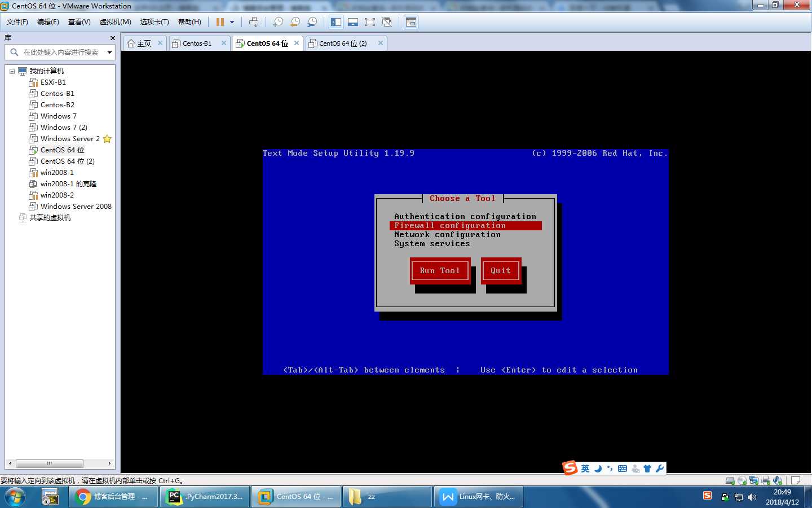Select 共享的虚拟机 in the library tree
The image size is (812, 508).
(50, 218)
